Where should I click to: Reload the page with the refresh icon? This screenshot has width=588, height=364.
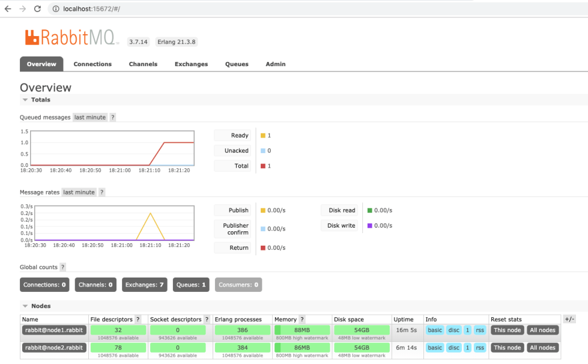tap(37, 8)
